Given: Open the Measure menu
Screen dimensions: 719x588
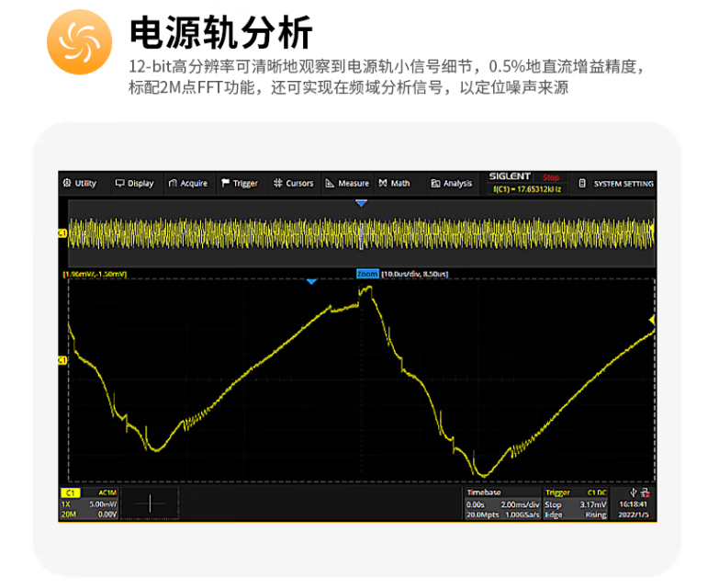Looking at the screenshot, I should (x=347, y=184).
